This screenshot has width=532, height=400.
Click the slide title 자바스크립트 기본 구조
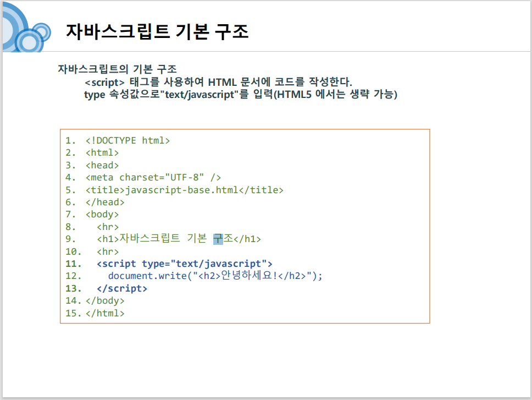click(157, 32)
